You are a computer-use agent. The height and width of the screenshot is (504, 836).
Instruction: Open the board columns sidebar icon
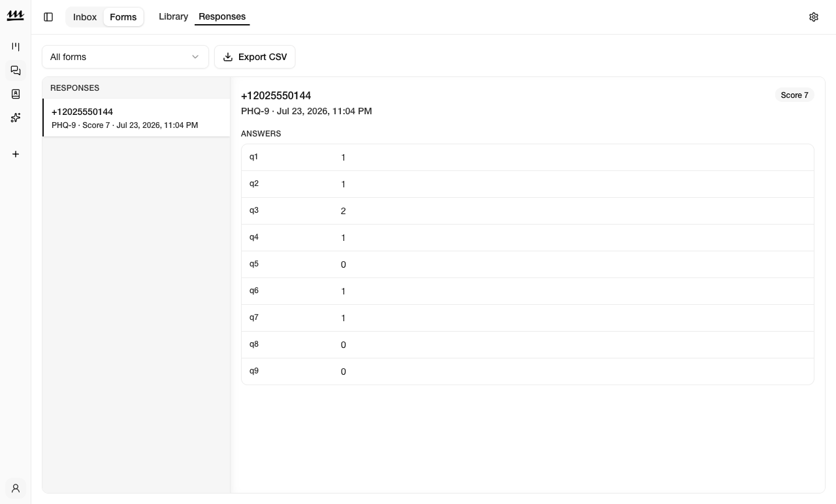(16, 47)
